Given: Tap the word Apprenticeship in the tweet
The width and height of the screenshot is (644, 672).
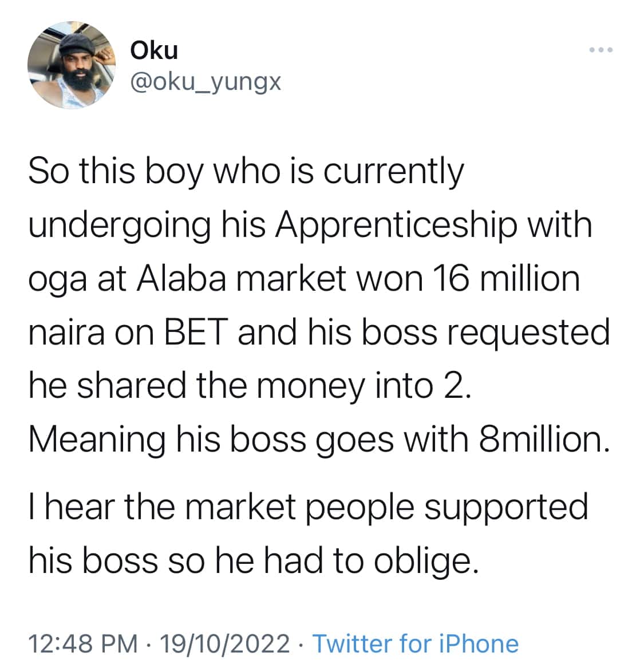Looking at the screenshot, I should 396,226.
